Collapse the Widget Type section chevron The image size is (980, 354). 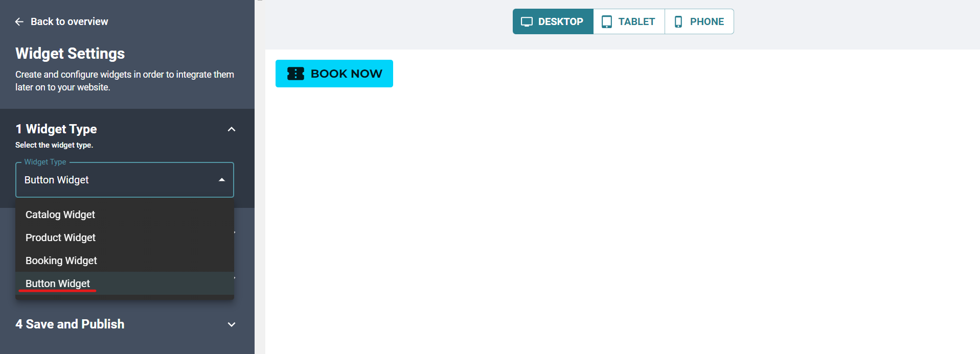click(232, 129)
